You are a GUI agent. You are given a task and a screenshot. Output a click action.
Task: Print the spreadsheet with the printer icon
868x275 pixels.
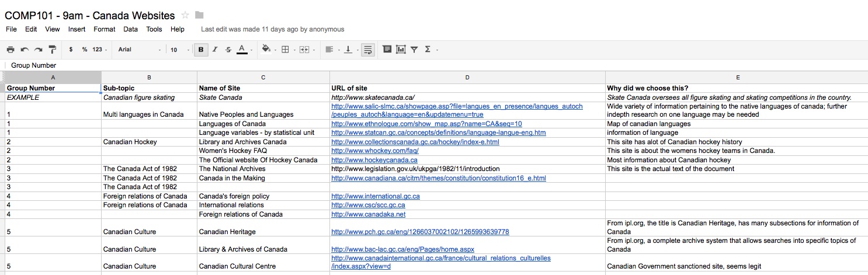pos(11,50)
